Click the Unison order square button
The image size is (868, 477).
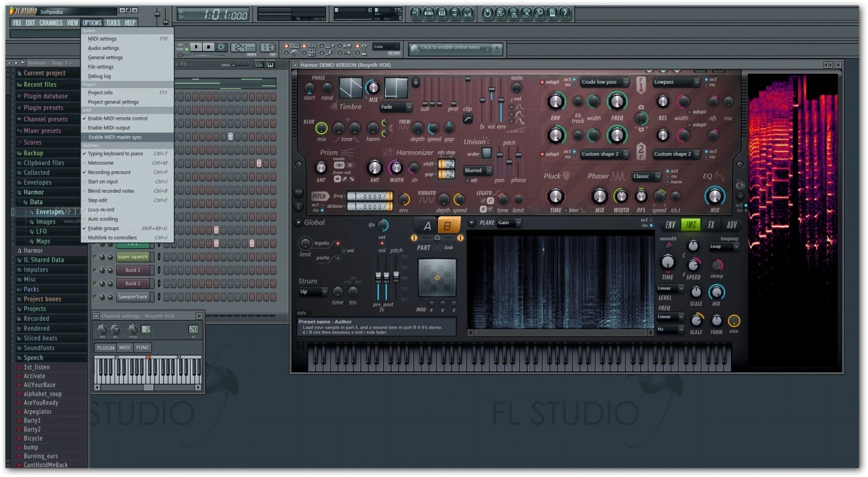(x=487, y=153)
